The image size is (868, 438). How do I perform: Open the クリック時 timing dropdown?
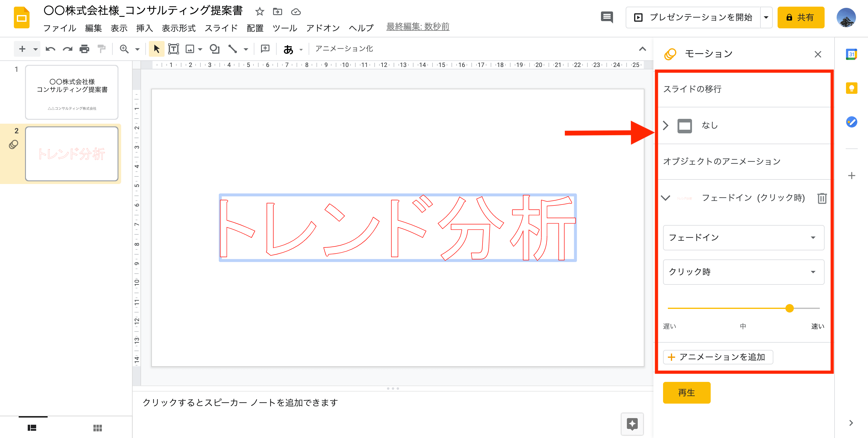click(745, 272)
